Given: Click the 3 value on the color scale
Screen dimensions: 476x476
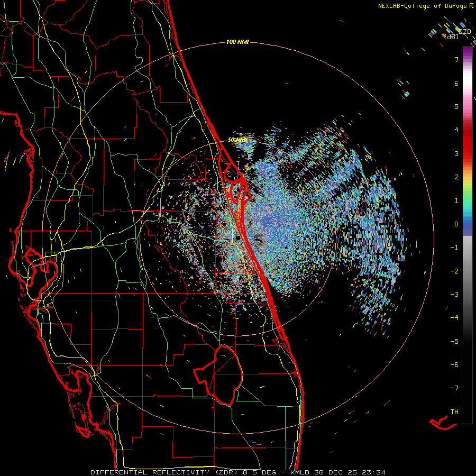Looking at the screenshot, I should click(456, 153).
